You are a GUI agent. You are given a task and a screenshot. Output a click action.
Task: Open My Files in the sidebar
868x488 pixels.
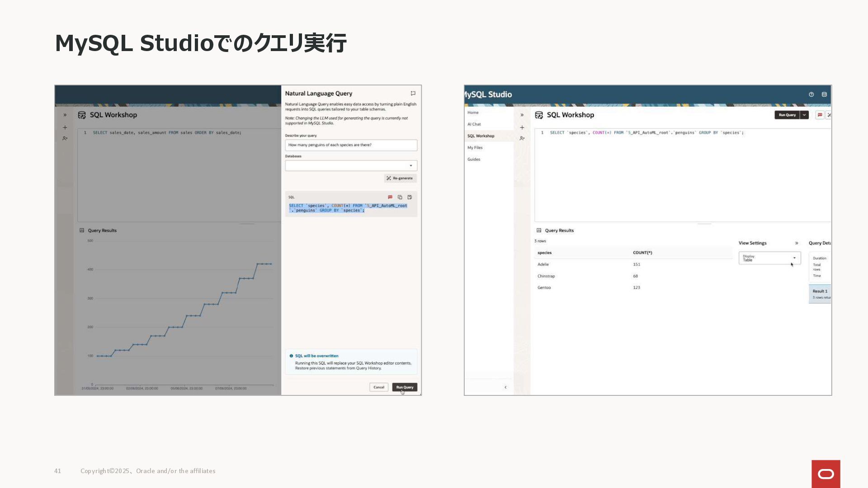(475, 148)
